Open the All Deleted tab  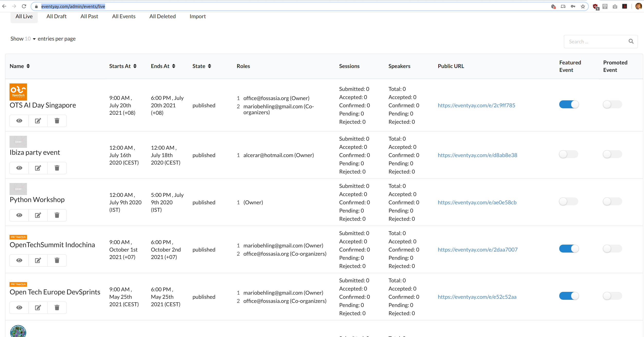162,16
